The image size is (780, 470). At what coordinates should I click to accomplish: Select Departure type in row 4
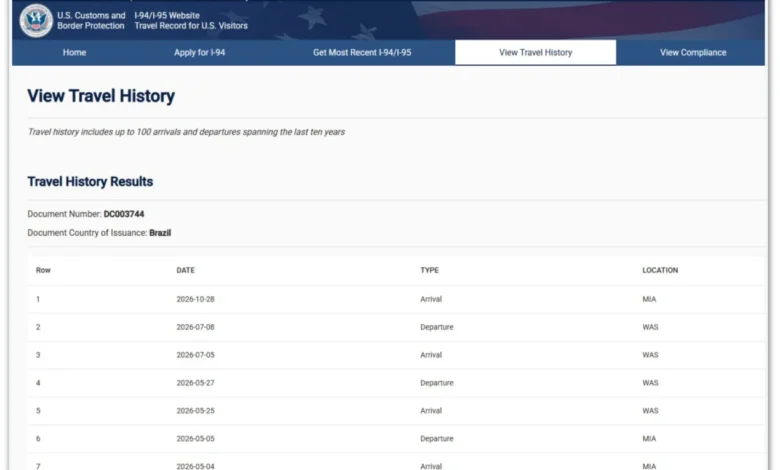pyautogui.click(x=437, y=382)
